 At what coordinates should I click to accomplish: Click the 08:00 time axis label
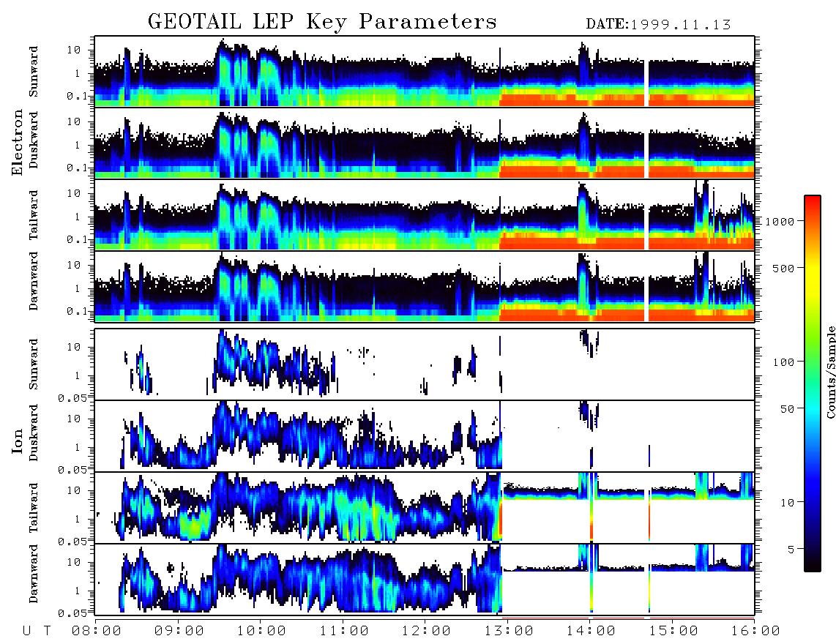tap(97, 631)
